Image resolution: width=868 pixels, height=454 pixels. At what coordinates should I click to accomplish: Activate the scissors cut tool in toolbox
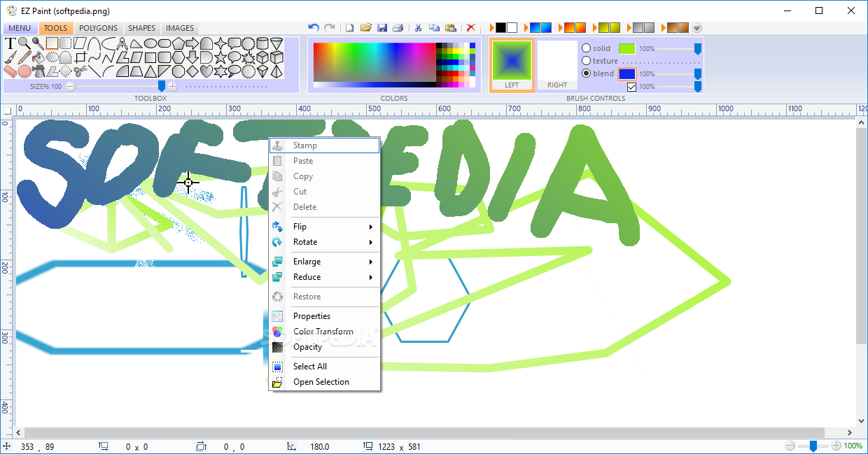tap(80, 71)
